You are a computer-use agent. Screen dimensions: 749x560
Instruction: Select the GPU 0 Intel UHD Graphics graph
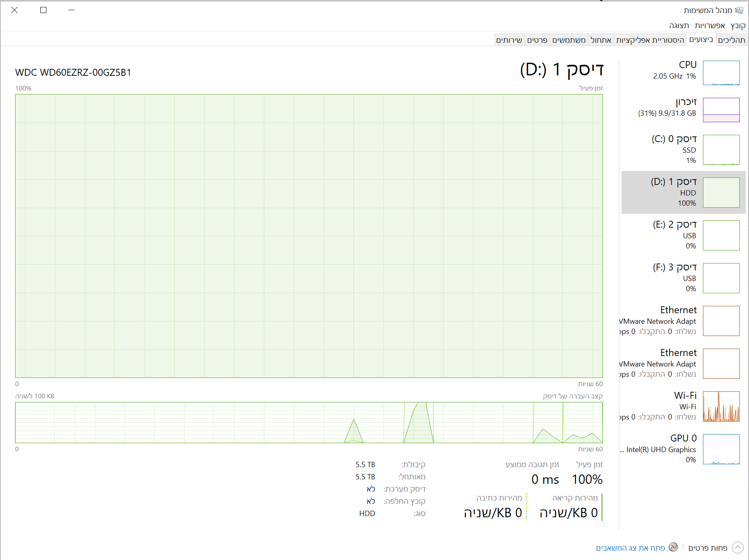(x=721, y=449)
